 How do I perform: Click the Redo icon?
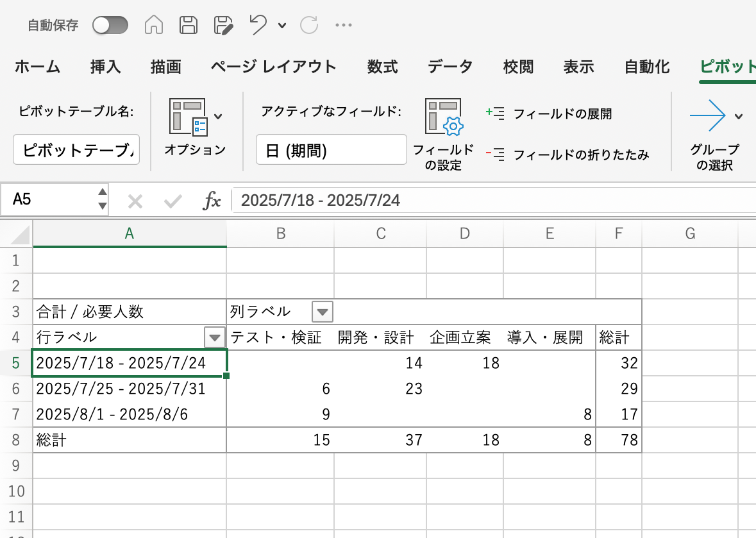point(309,25)
